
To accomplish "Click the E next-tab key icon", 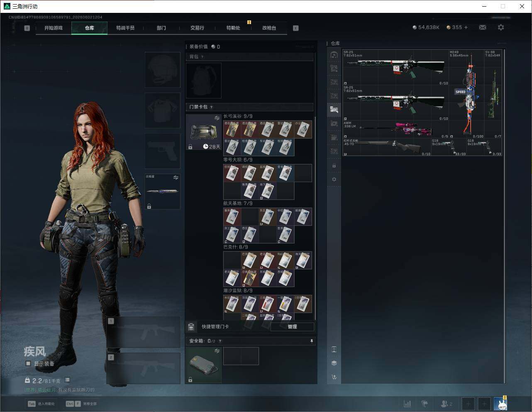I will [x=296, y=28].
